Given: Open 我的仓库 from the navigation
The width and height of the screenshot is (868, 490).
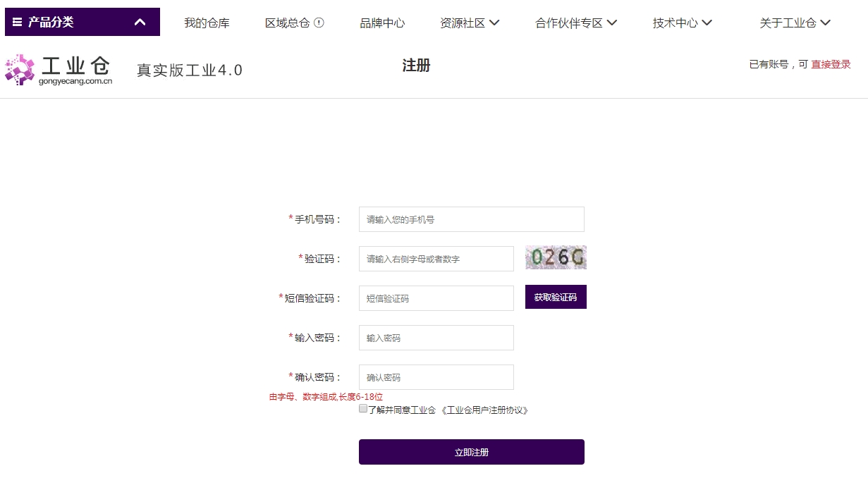Looking at the screenshot, I should click(207, 23).
